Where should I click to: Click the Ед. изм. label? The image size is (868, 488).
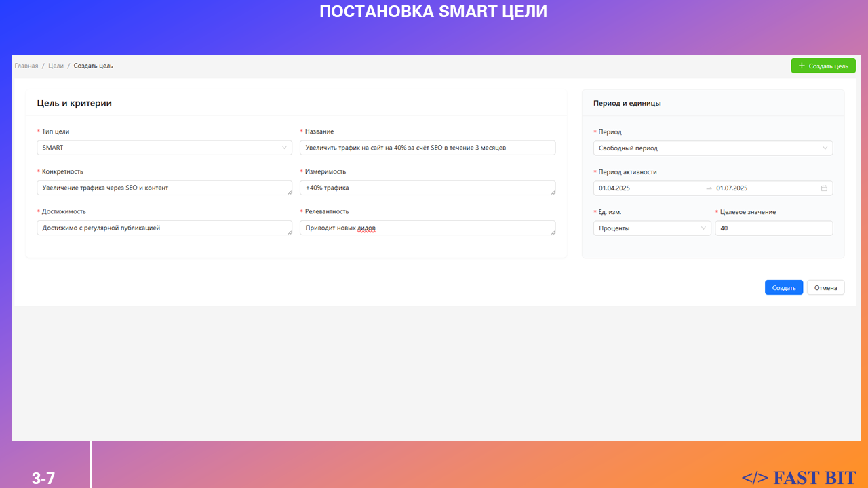pyautogui.click(x=610, y=212)
